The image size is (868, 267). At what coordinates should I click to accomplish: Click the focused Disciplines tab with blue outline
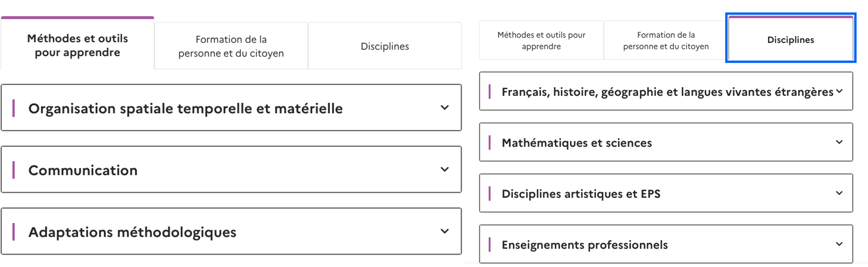(x=790, y=38)
